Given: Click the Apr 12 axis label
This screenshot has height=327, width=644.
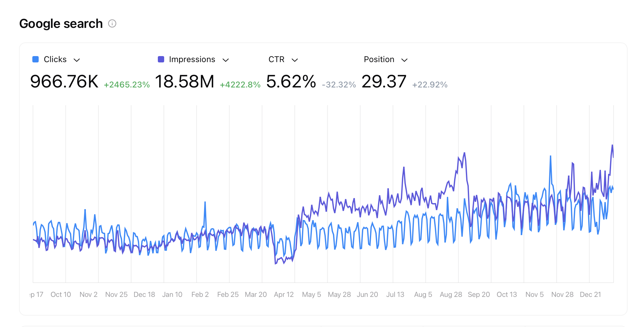Looking at the screenshot, I should 284,294.
